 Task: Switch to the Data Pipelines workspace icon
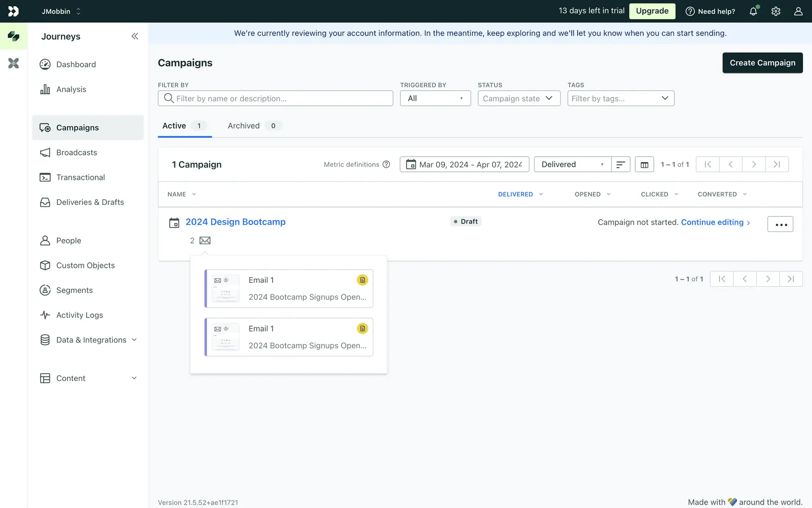pyautogui.click(x=14, y=63)
